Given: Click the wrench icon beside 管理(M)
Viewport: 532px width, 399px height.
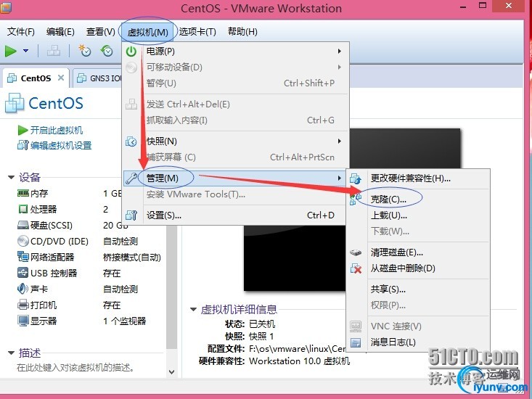Looking at the screenshot, I should pos(131,178).
